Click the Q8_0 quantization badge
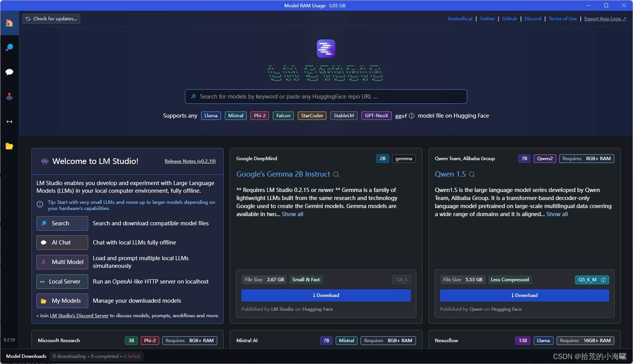This screenshot has width=633, height=364. click(402, 280)
